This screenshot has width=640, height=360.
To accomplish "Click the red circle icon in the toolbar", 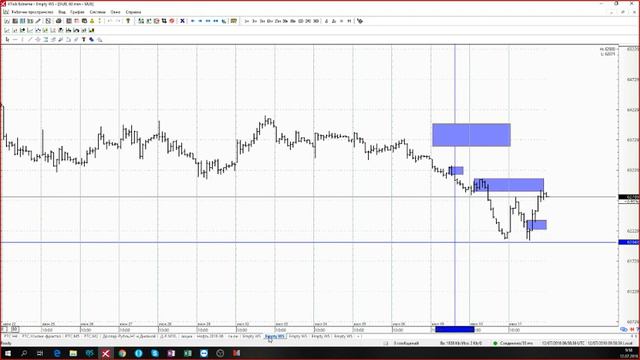I will [172, 21].
